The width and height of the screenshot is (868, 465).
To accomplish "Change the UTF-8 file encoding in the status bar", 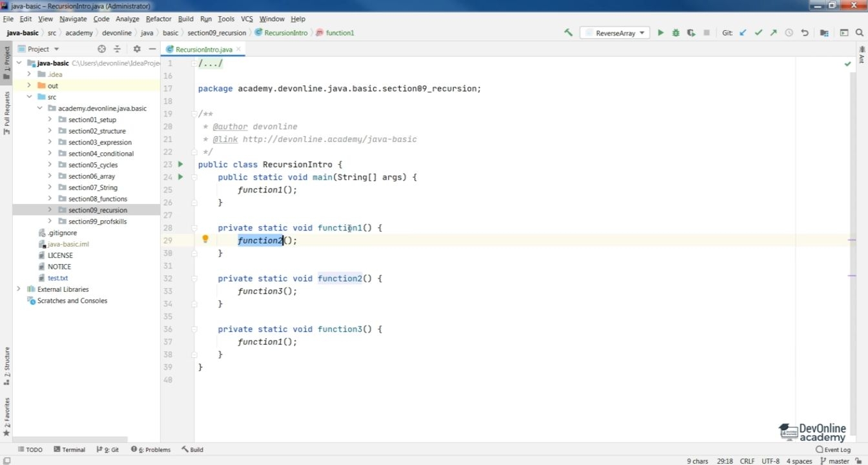I will pyautogui.click(x=770, y=461).
